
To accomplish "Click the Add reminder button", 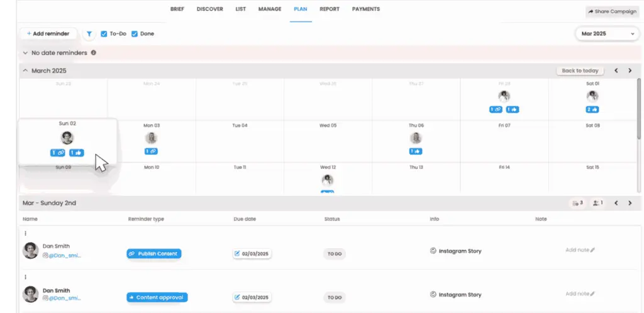I will tap(48, 34).
